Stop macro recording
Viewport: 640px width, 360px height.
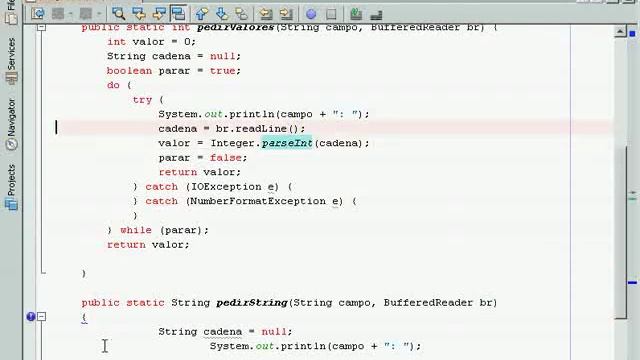pyautogui.click(x=331, y=14)
